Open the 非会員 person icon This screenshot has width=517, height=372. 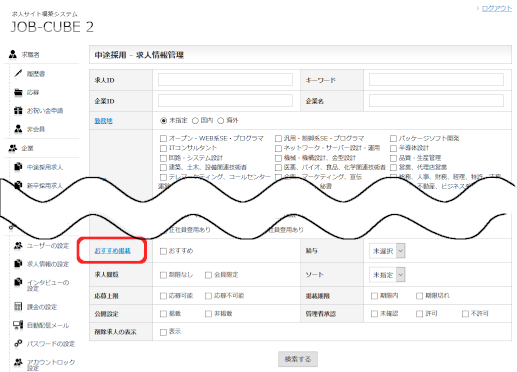coord(18,129)
